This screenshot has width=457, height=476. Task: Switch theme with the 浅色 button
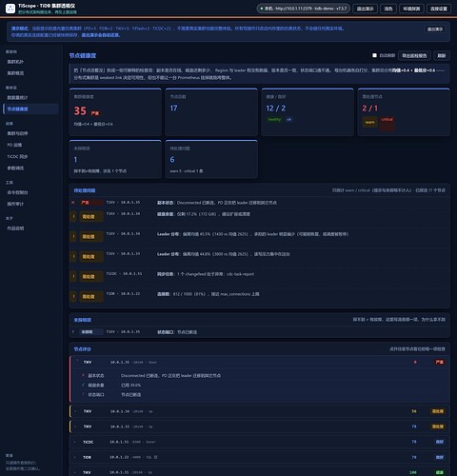(388, 9)
